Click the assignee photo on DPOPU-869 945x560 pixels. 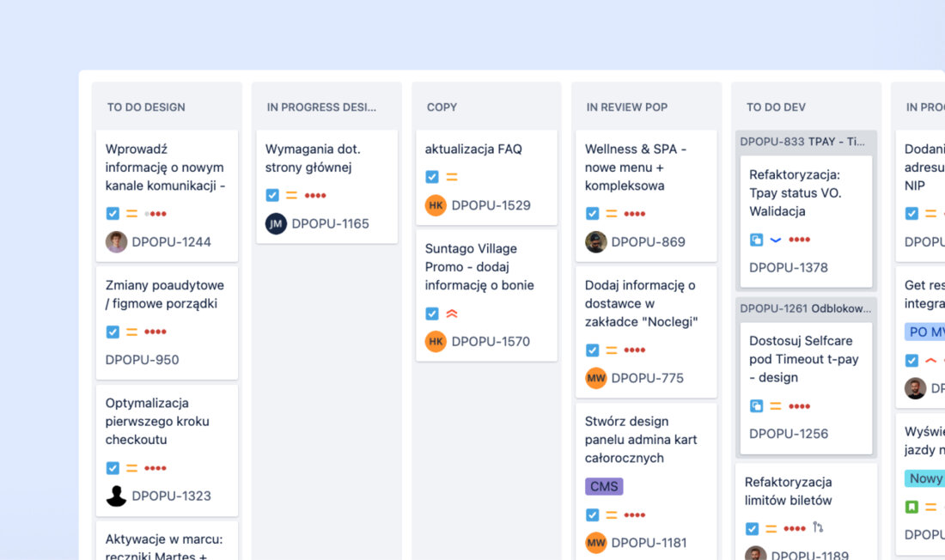595,242
